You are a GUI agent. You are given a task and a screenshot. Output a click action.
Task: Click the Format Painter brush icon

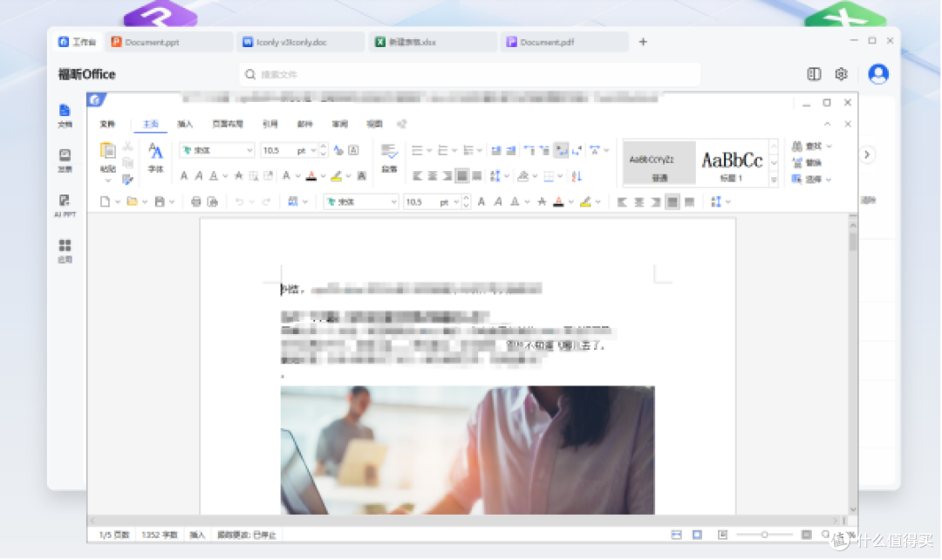tap(127, 179)
